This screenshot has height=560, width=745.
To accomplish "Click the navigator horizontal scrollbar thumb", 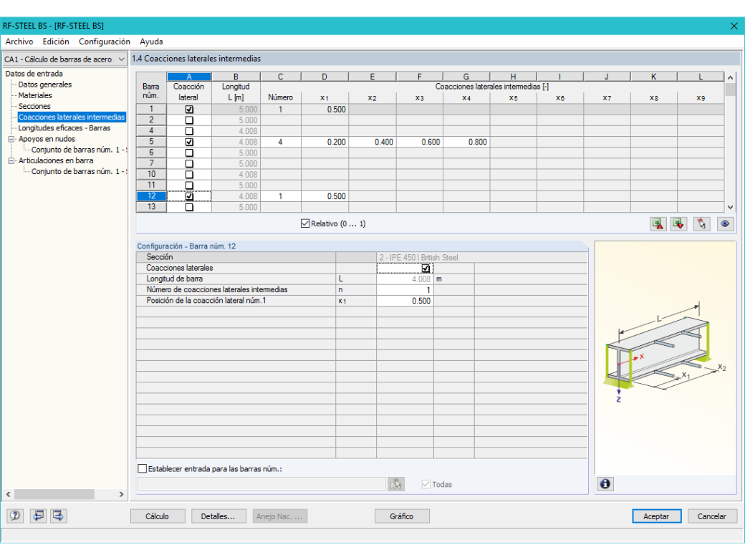I will click(x=54, y=494).
